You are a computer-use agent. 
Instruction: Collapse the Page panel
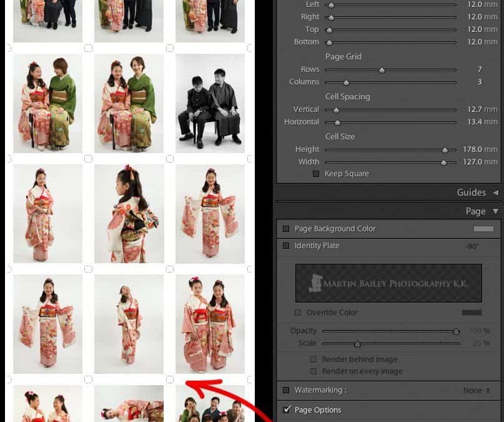[x=496, y=211]
